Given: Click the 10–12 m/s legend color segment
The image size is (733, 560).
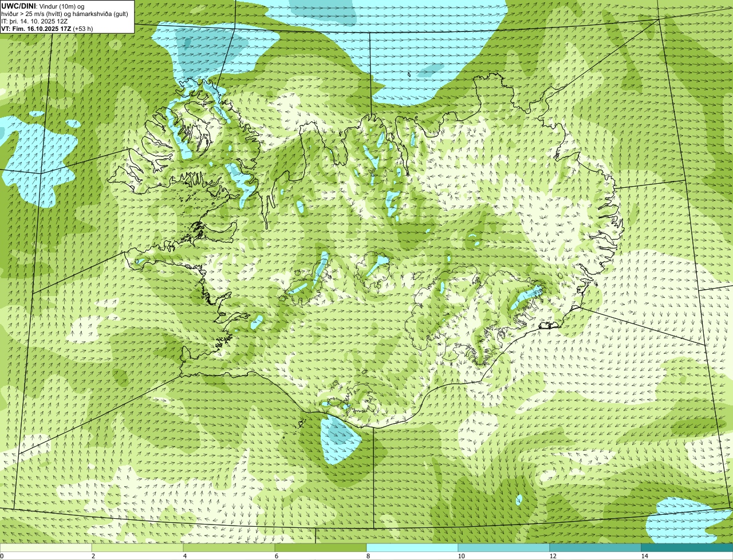Looking at the screenshot, I should [x=504, y=547].
